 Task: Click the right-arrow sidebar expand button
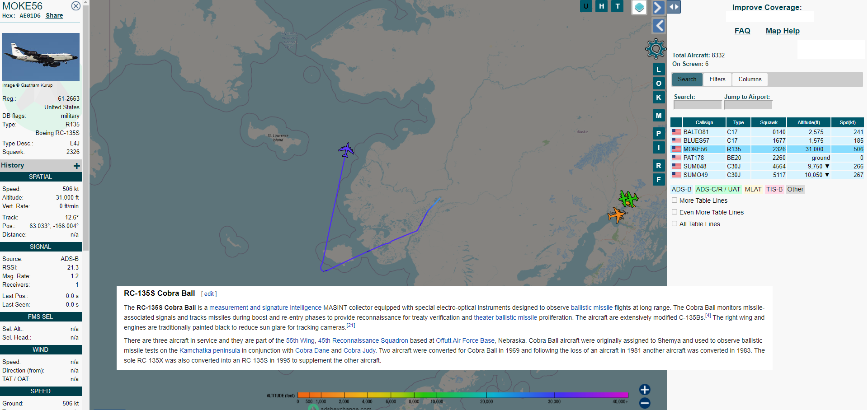pos(658,7)
